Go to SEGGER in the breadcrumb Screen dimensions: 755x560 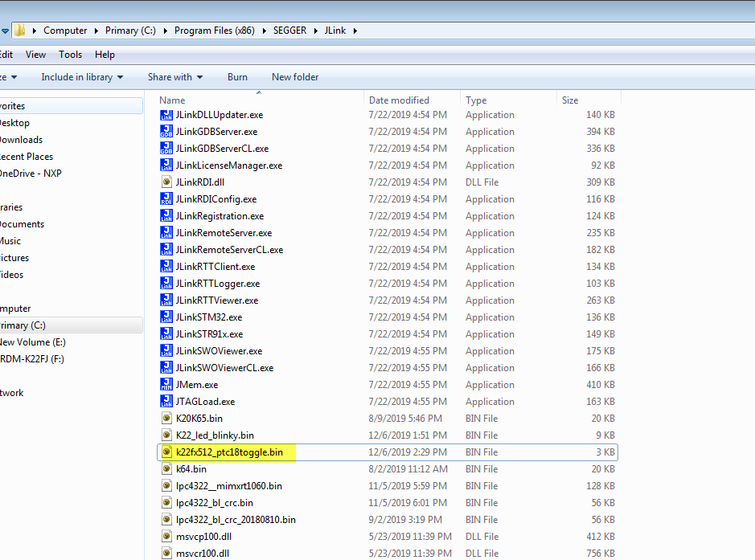pyautogui.click(x=290, y=31)
